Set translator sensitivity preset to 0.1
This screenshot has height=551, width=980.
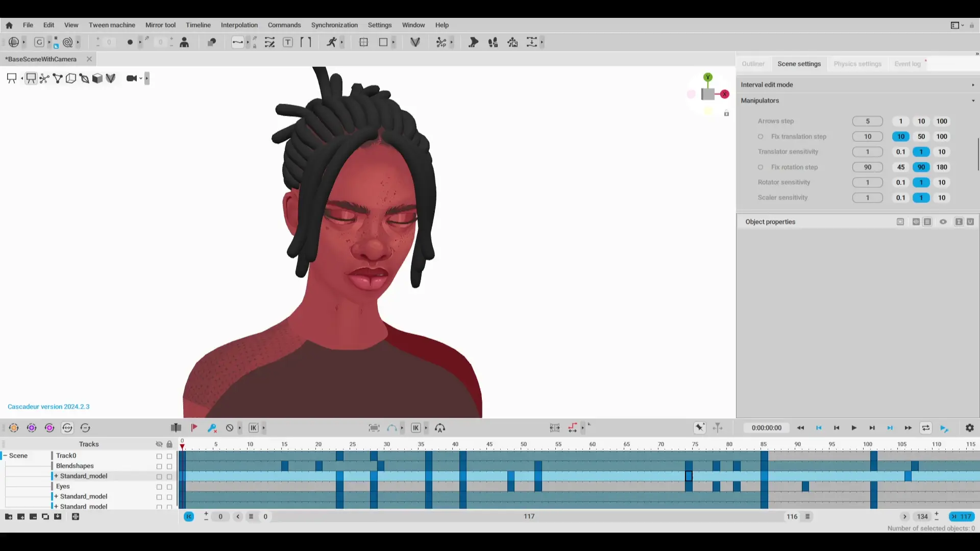pyautogui.click(x=901, y=152)
